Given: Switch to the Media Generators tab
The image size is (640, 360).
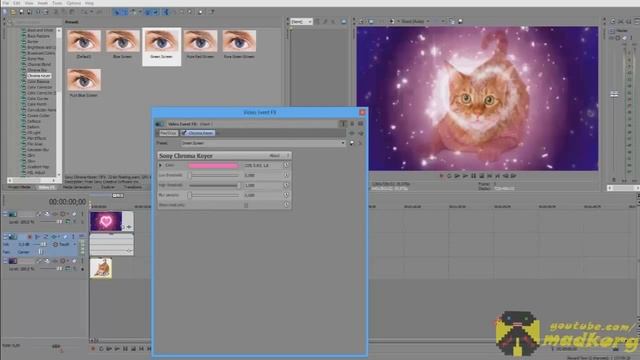Looking at the screenshot, I should 78,187.
